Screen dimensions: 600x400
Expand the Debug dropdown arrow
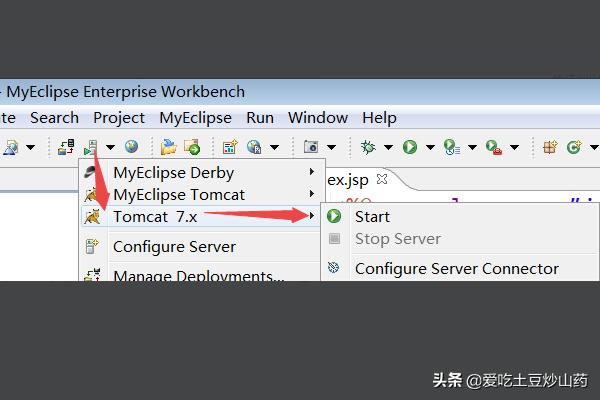coord(389,147)
